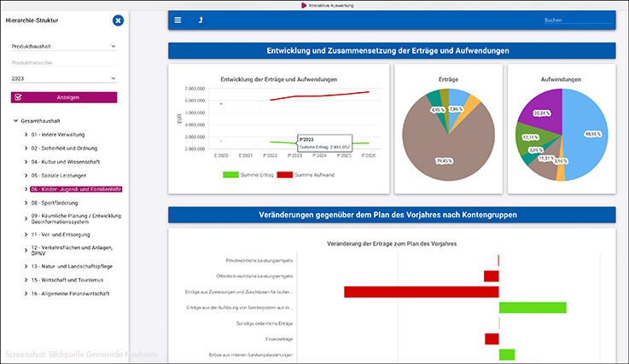This screenshot has width=629, height=364.
Task: Open the 2023 year dropdown
Action: [64, 78]
